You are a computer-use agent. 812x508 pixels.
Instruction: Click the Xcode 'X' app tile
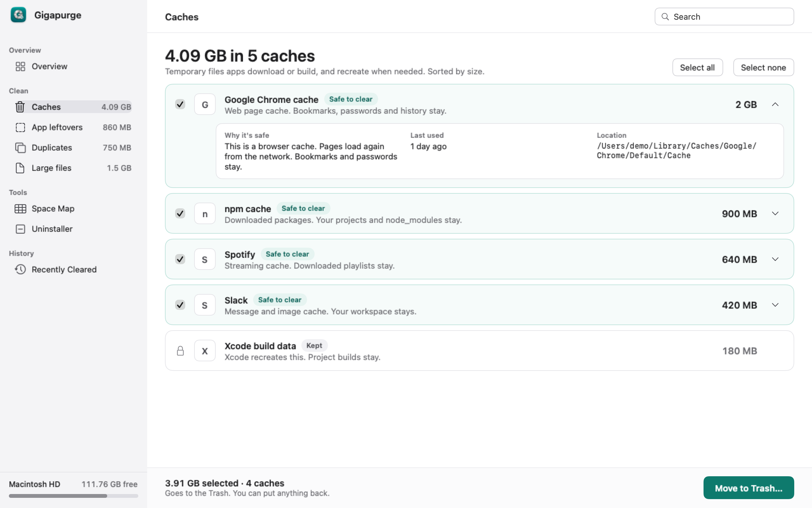pyautogui.click(x=205, y=351)
